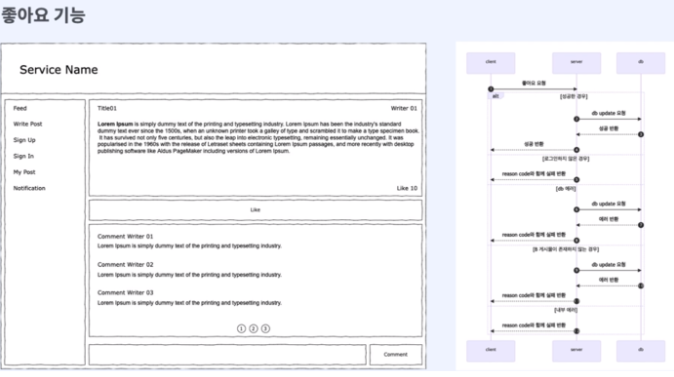Go to comments page 1
This screenshot has height=377, width=674.
click(x=242, y=329)
